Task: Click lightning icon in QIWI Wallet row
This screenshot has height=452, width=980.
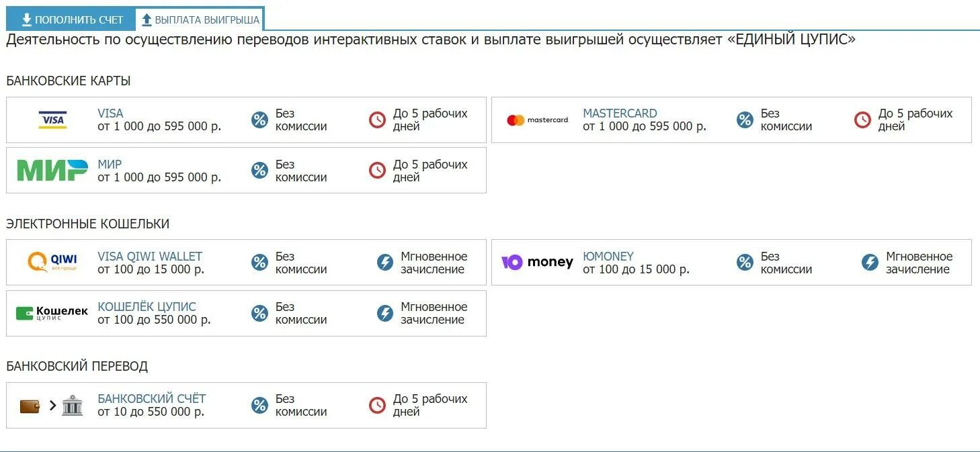Action: [x=384, y=263]
